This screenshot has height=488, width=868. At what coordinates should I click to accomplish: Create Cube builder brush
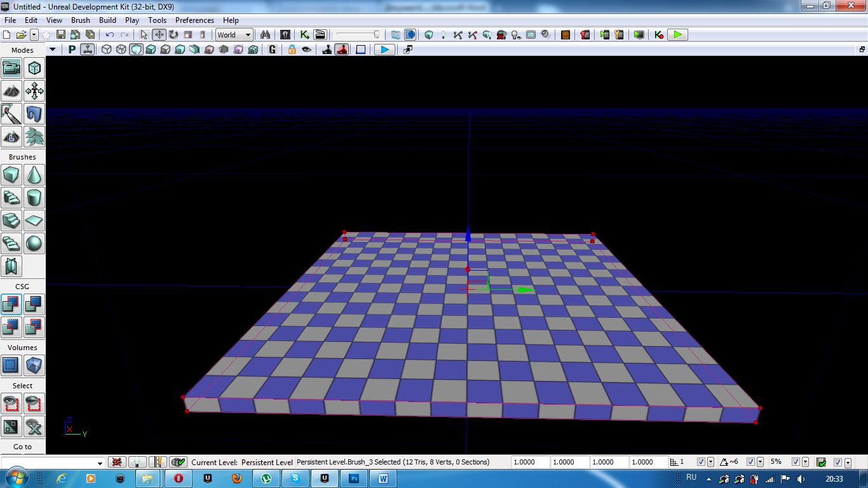11,175
